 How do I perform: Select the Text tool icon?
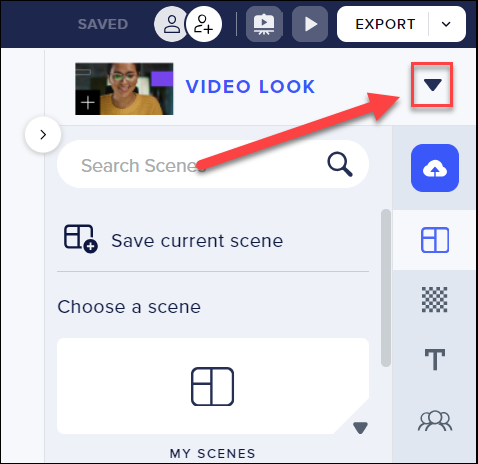(435, 359)
